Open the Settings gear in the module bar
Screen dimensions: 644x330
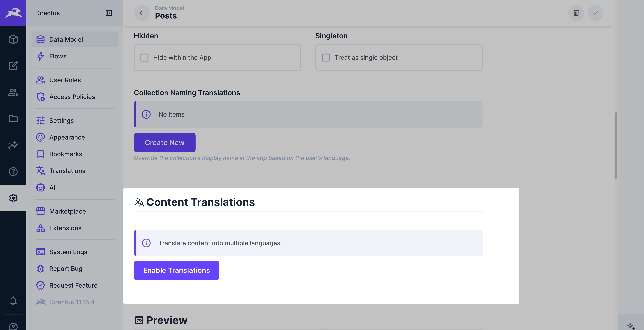(x=13, y=198)
